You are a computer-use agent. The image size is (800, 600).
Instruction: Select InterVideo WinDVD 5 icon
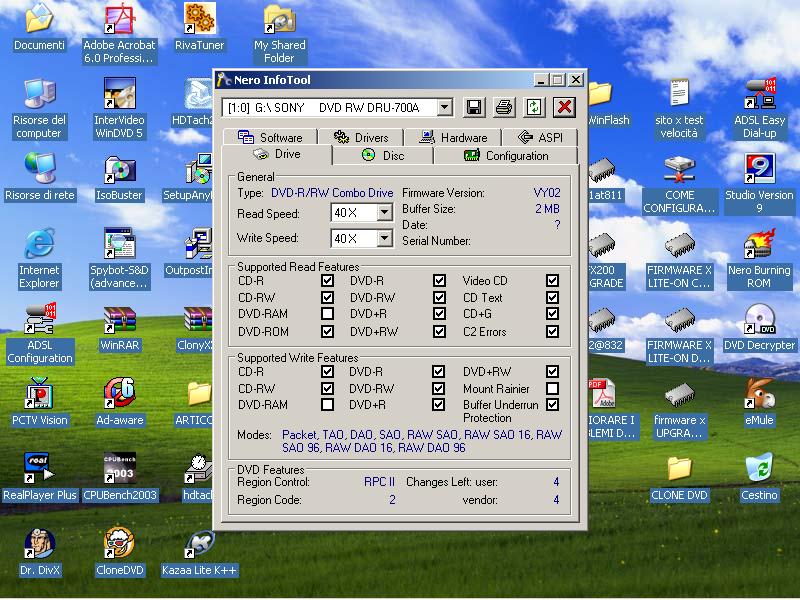click(119, 109)
